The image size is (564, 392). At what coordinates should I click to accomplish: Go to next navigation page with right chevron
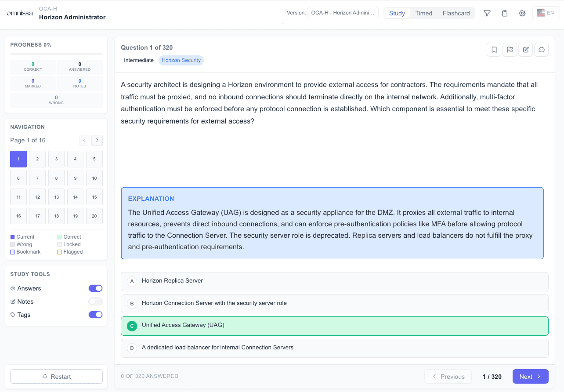click(97, 140)
